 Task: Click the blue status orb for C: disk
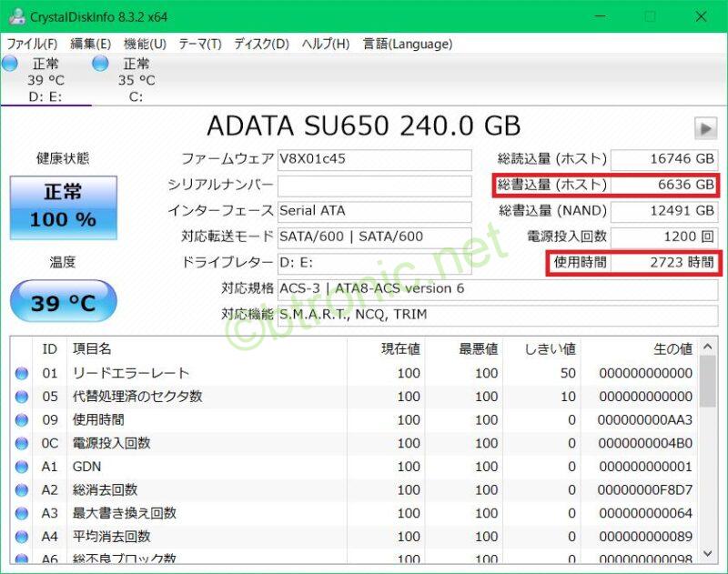pos(100,64)
